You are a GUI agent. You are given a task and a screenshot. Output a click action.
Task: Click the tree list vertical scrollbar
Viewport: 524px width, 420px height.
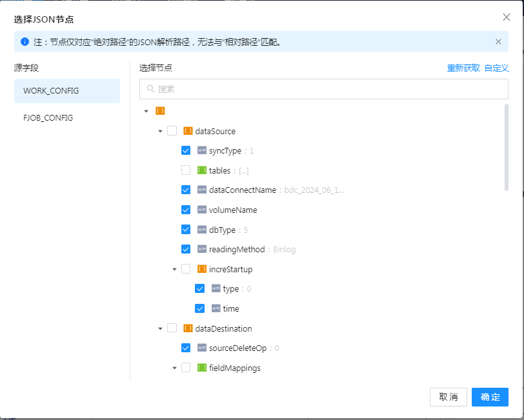pyautogui.click(x=506, y=147)
